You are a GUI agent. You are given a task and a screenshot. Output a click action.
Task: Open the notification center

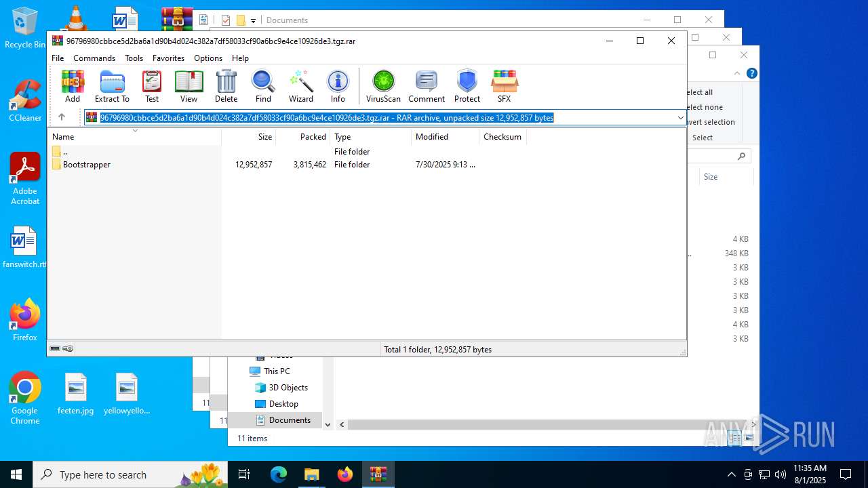[x=846, y=474]
